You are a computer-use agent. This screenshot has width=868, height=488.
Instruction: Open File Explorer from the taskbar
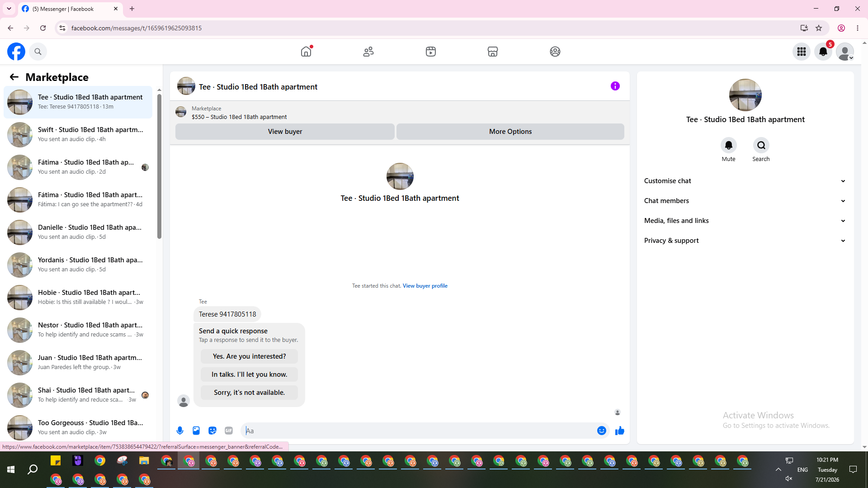point(144,461)
